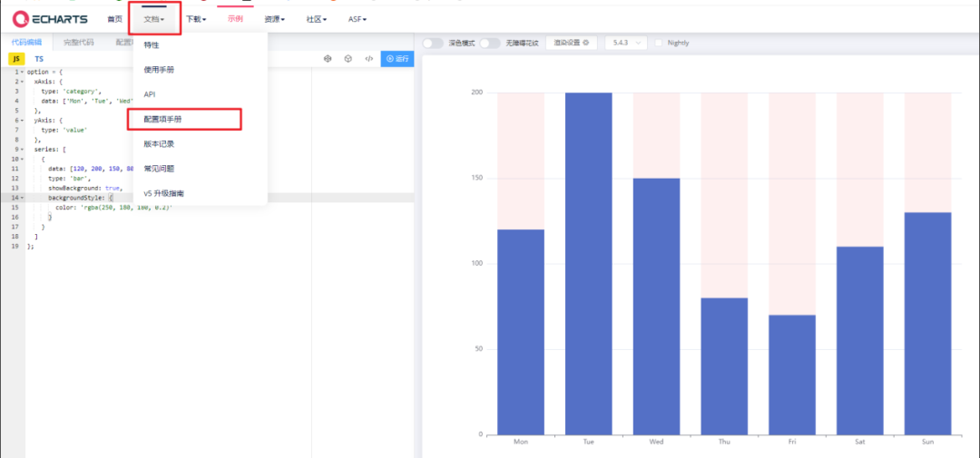The height and width of the screenshot is (458, 980).
Task: Run the code with 运行 button
Action: (397, 59)
